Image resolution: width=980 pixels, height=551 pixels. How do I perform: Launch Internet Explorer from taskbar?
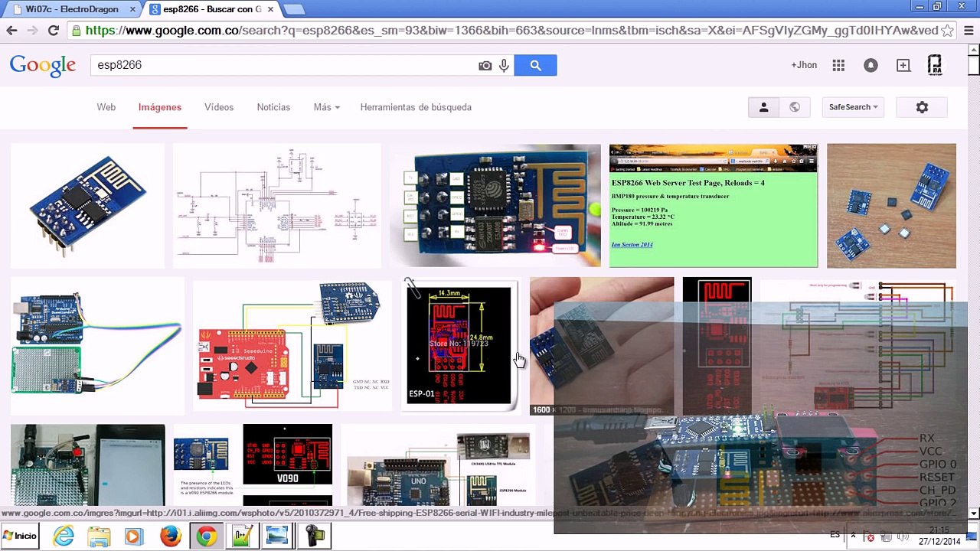[64, 536]
